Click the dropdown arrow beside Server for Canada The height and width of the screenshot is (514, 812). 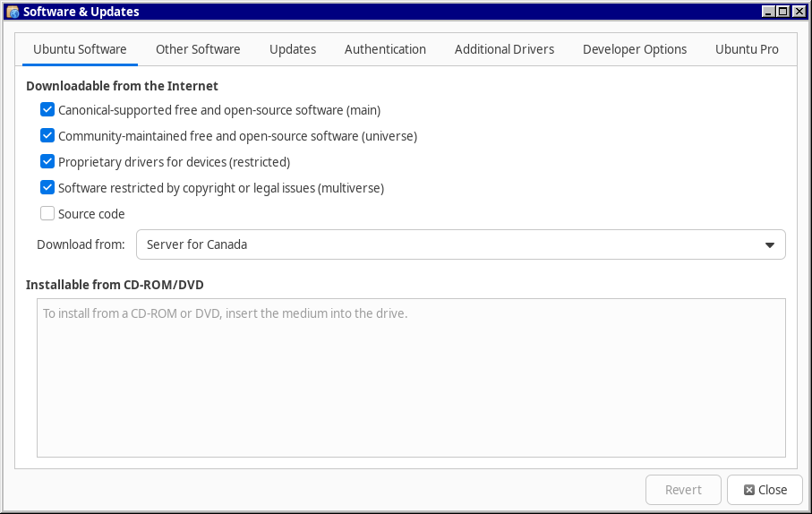(x=769, y=245)
